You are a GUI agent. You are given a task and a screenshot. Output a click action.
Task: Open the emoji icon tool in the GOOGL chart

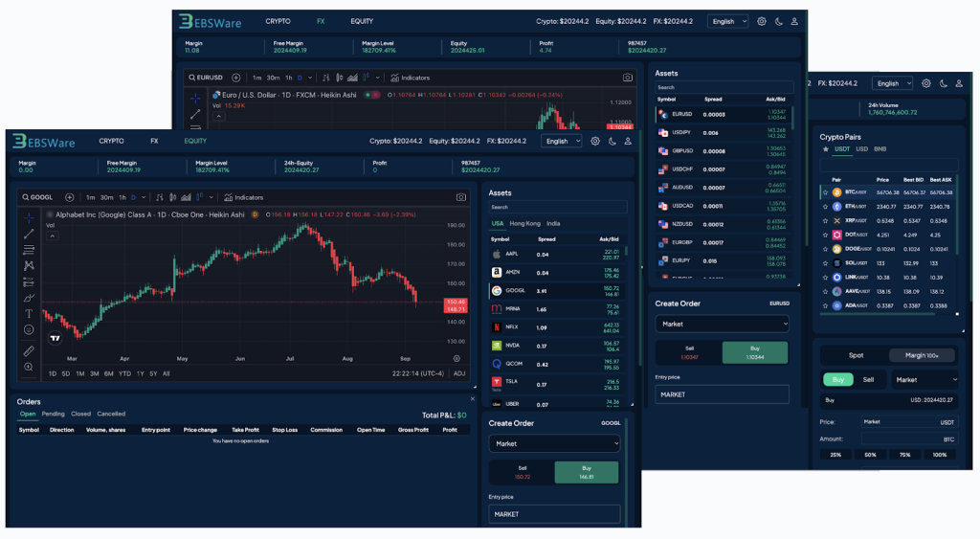click(29, 329)
